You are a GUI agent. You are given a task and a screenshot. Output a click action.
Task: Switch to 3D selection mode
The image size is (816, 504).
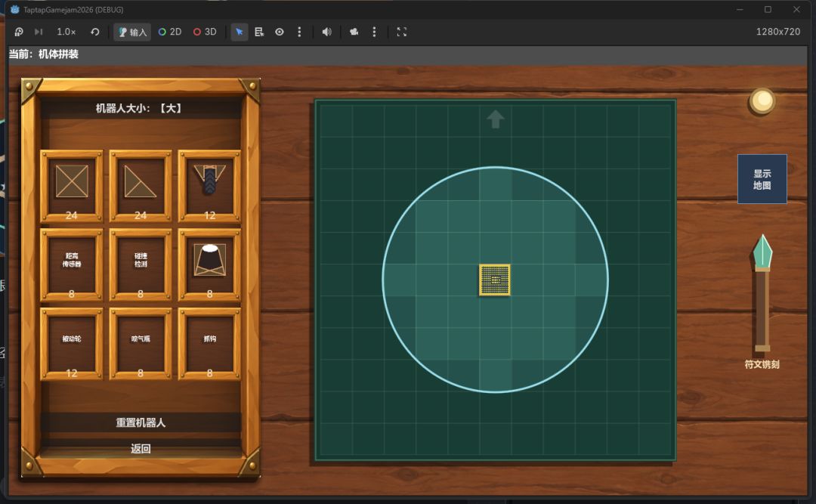(205, 32)
